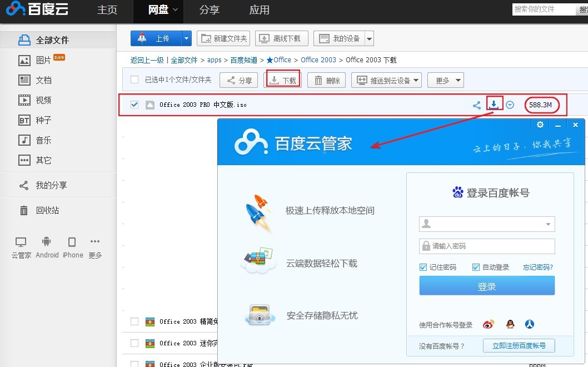588x367 pixels.
Task: Click the blue 登录 login button
Action: pos(487,286)
